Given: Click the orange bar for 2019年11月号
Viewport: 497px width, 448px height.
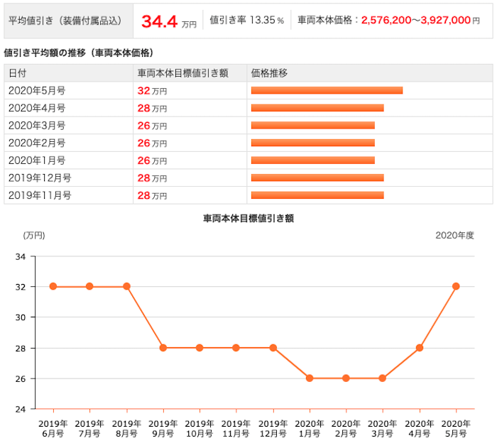Looking at the screenshot, I should [x=317, y=195].
